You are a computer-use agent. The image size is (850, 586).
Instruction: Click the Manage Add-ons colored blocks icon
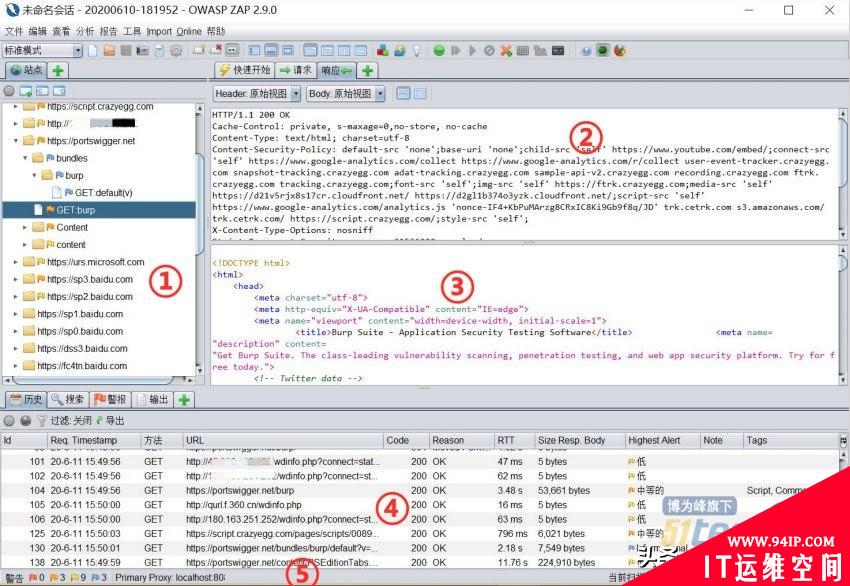point(383,50)
